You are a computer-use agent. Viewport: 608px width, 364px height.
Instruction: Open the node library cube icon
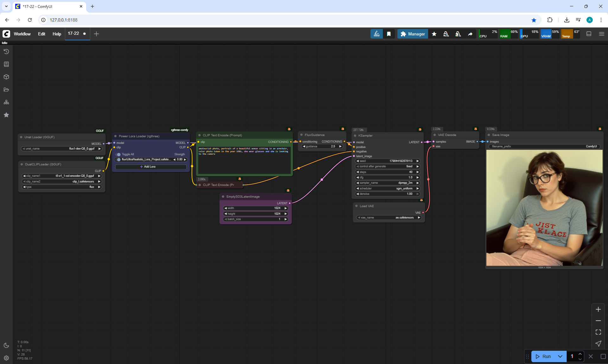click(6, 77)
